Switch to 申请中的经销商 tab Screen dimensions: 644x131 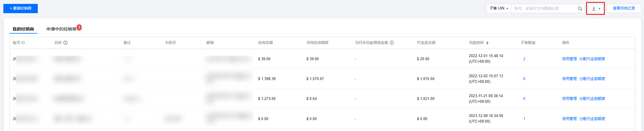61,29
